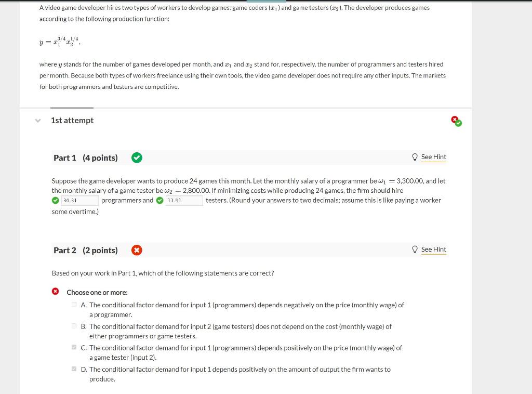
Task: Click the Part 1 (4 points) heading
Action: tap(86, 158)
